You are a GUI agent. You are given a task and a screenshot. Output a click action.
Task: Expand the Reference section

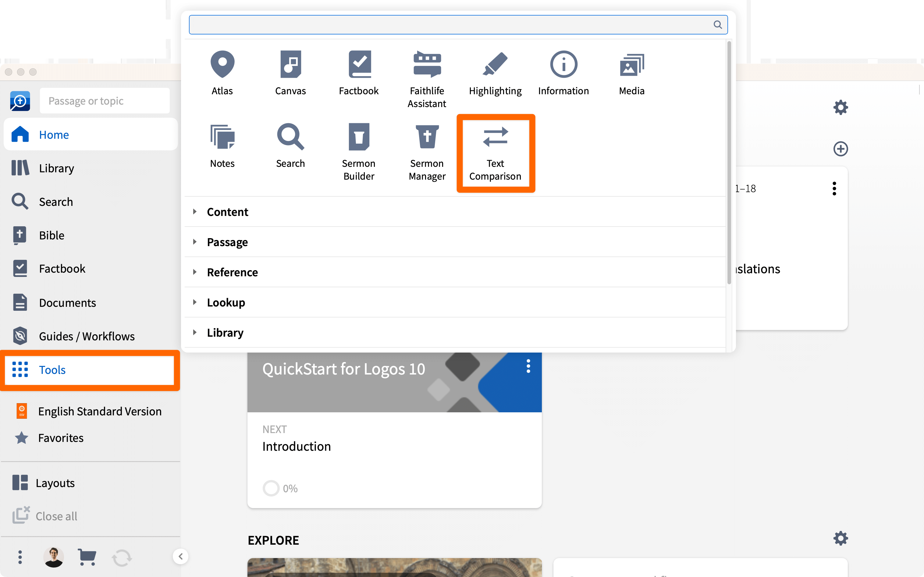point(455,272)
